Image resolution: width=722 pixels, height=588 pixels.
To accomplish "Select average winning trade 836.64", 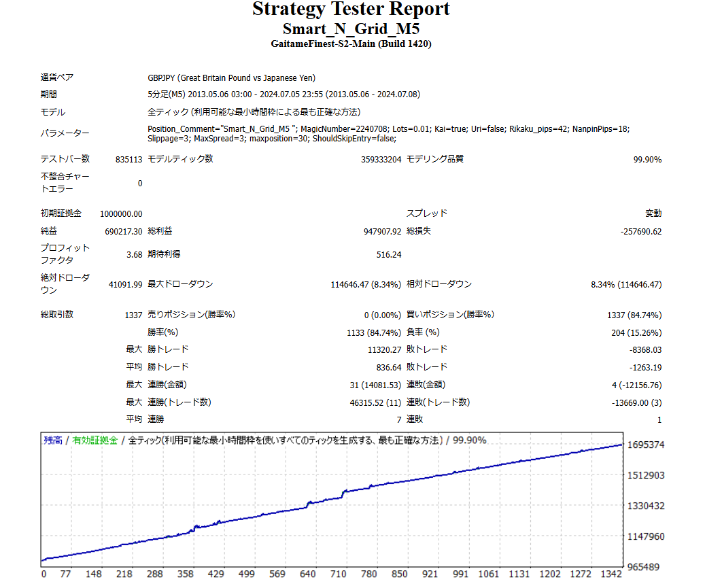I will tap(389, 368).
